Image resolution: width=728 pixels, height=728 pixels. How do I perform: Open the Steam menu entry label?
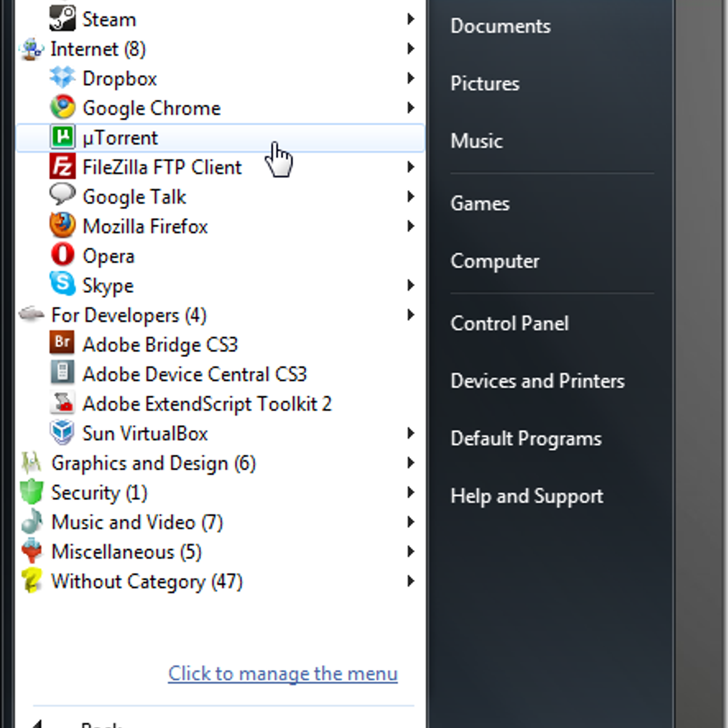pos(109,20)
